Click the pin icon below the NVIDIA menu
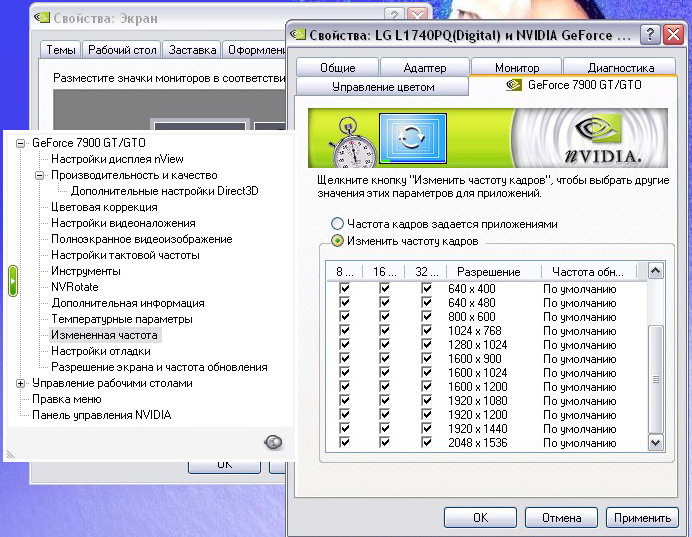 pyautogui.click(x=273, y=442)
